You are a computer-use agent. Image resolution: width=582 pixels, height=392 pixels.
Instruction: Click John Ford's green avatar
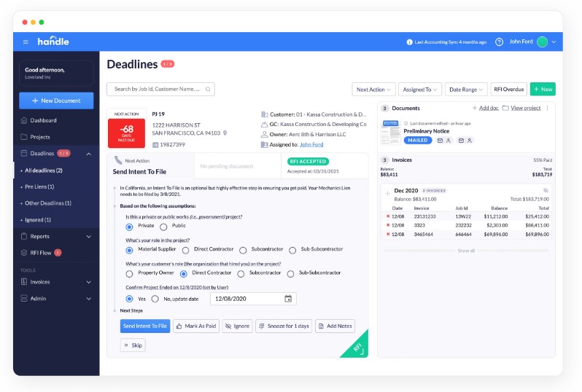click(x=542, y=42)
